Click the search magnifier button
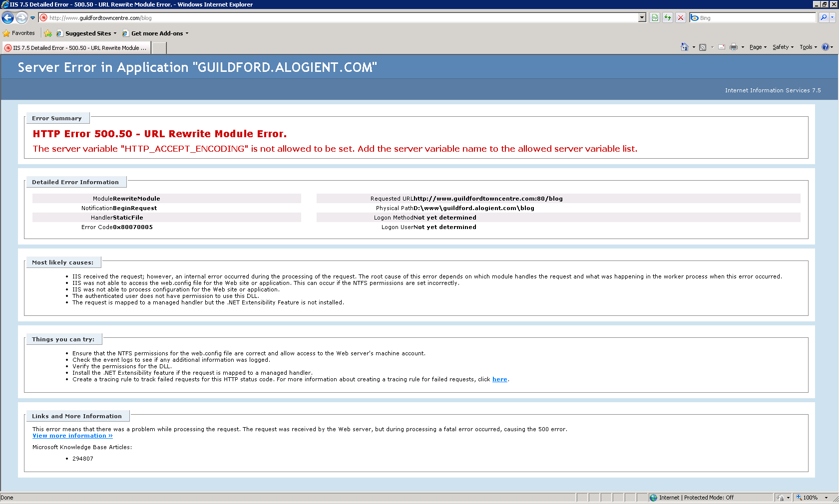839x504 pixels. pos(824,17)
